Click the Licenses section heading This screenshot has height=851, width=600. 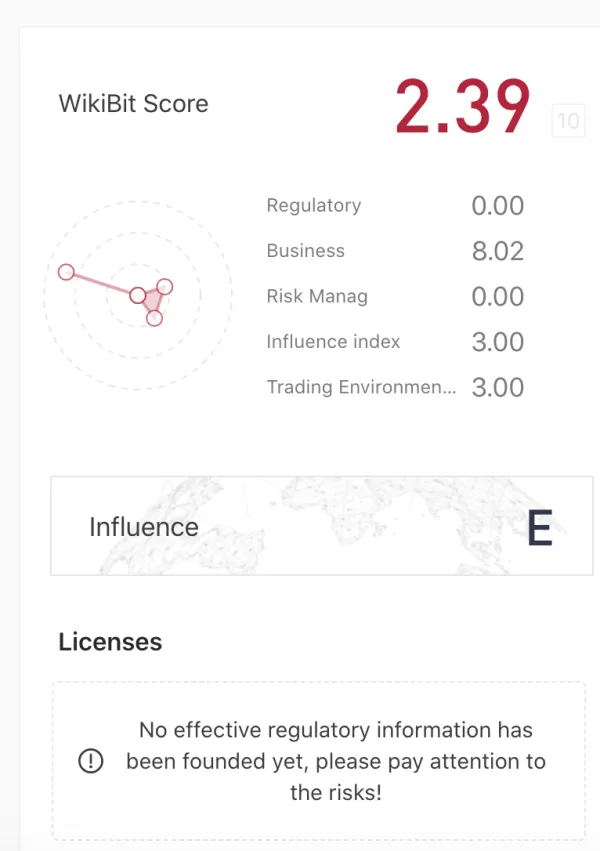tap(110, 641)
